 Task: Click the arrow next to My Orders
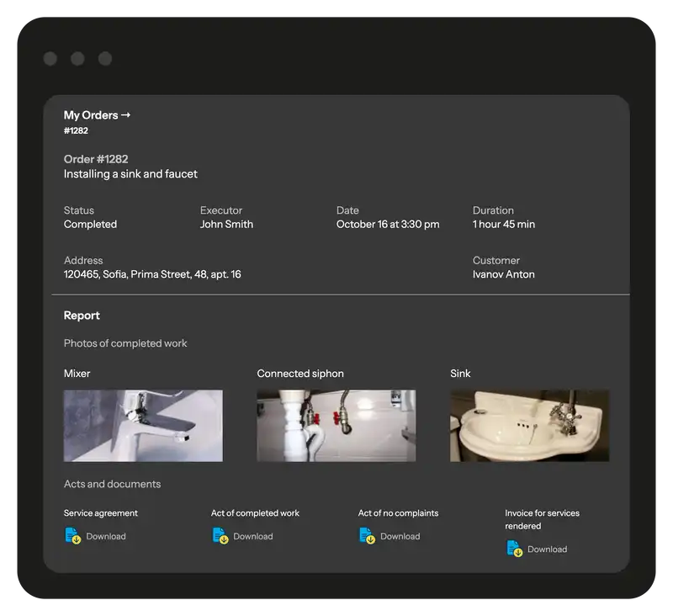pos(126,115)
